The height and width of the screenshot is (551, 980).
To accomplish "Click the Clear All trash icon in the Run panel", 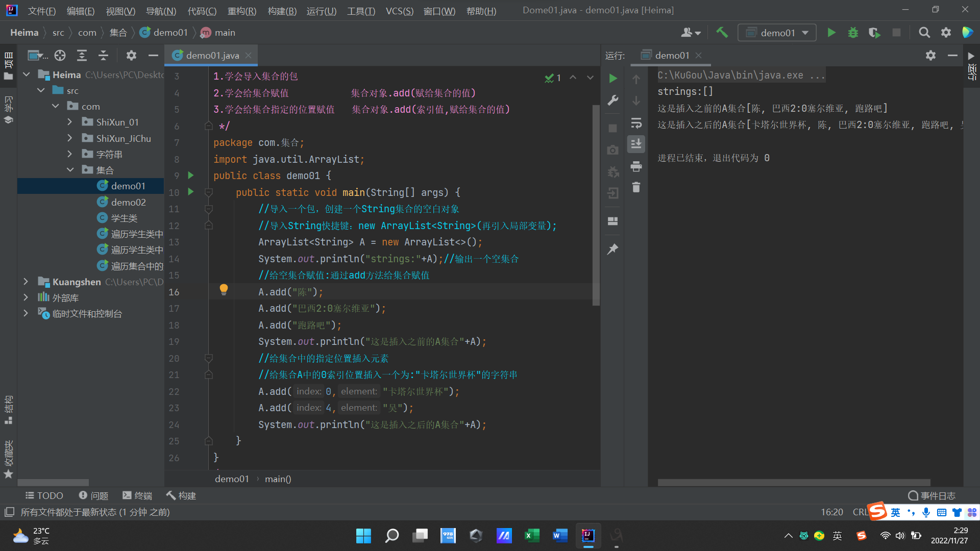I will (x=636, y=187).
